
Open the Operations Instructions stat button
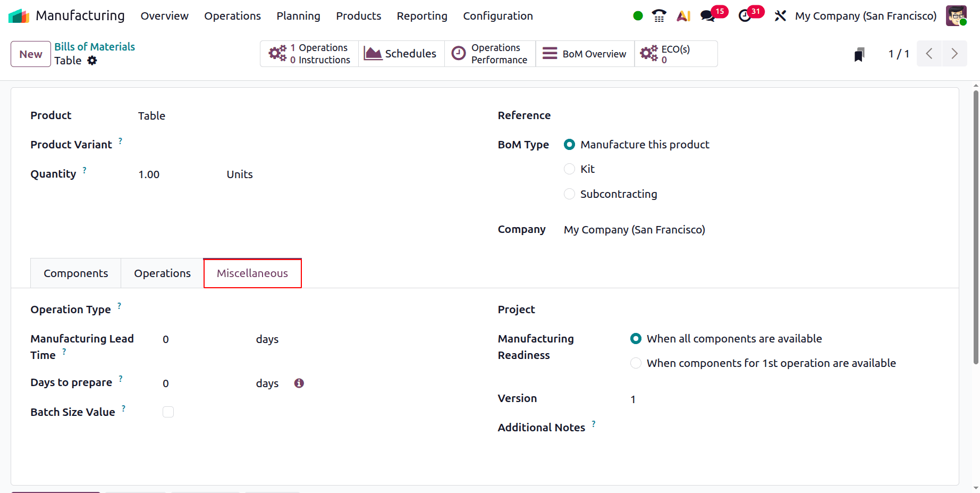click(x=309, y=54)
